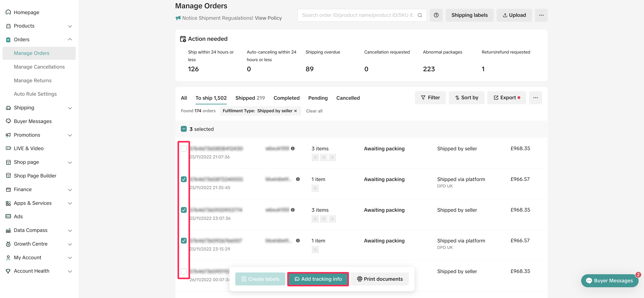
Task: Click Homepage icon in sidebar
Action: tap(8, 12)
